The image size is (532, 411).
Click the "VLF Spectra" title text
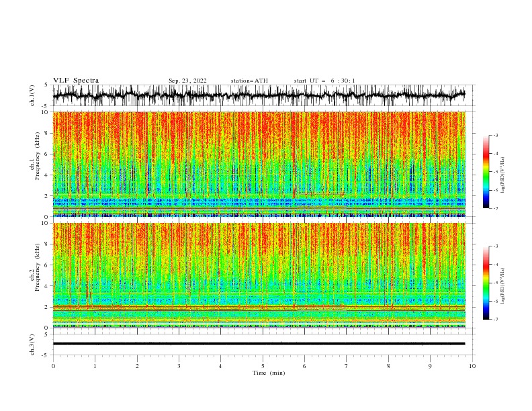(76, 81)
